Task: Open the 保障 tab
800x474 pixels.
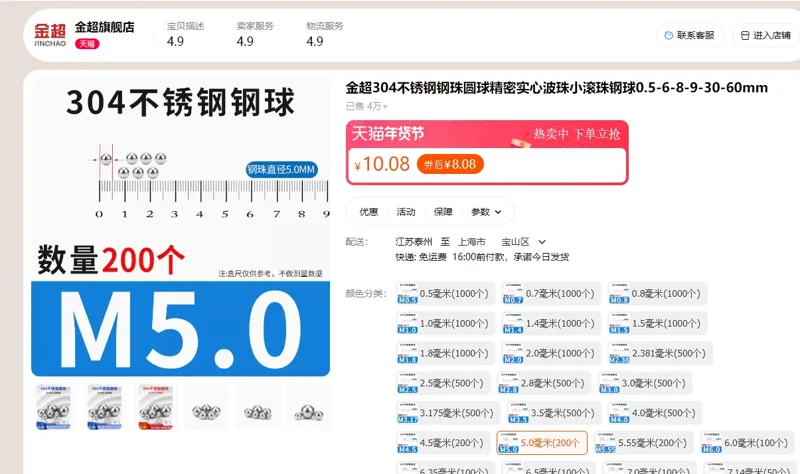Action: pos(443,212)
